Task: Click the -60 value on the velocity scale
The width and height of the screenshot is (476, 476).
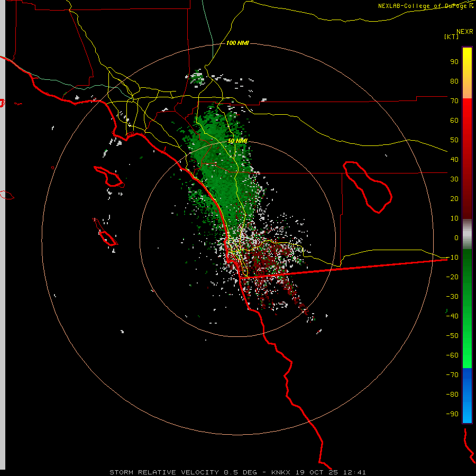Action: pos(452,355)
